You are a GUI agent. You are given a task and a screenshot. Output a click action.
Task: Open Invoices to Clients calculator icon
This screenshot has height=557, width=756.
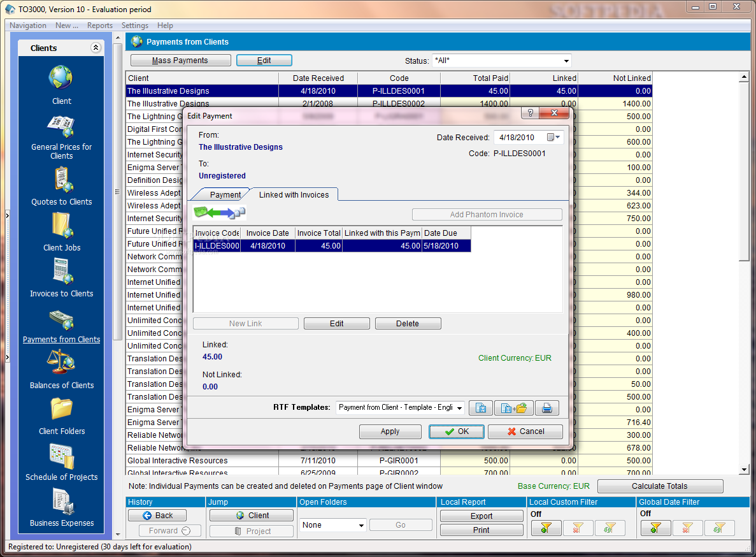point(62,271)
